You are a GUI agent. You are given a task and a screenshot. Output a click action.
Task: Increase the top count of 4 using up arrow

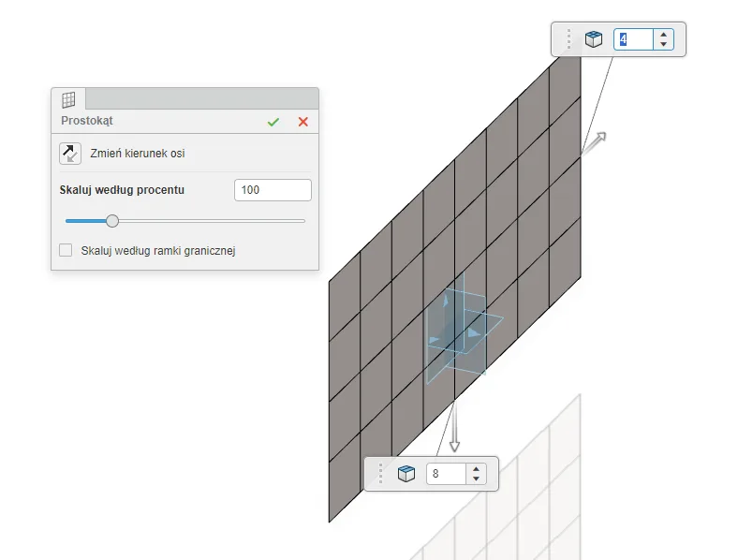(664, 35)
